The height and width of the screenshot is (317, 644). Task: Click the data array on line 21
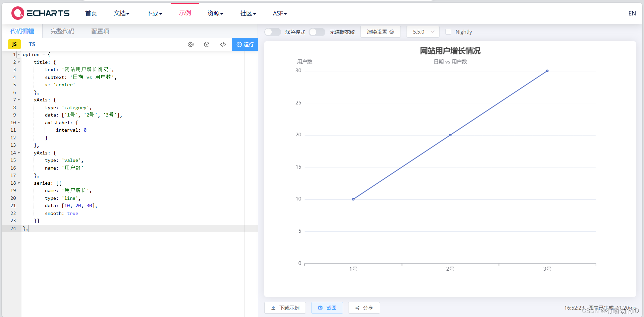coord(79,206)
